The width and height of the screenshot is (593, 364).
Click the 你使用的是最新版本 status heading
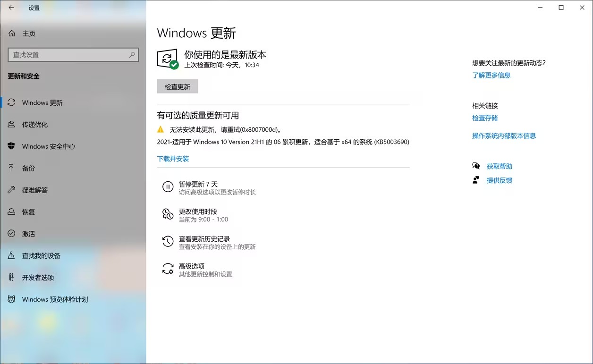(225, 54)
